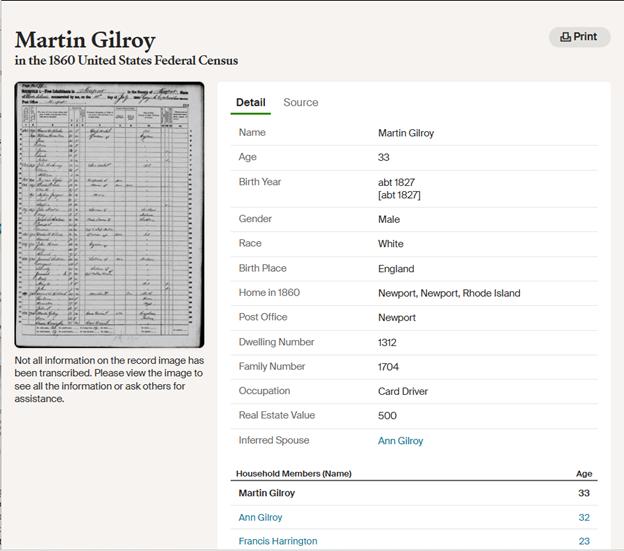
Task: Click the real estate value 500
Action: [x=387, y=415]
